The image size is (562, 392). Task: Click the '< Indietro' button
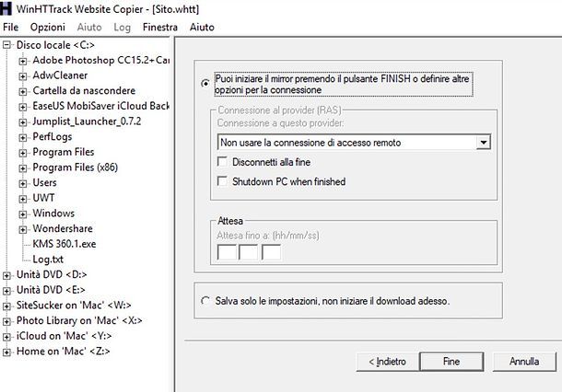[x=388, y=362]
